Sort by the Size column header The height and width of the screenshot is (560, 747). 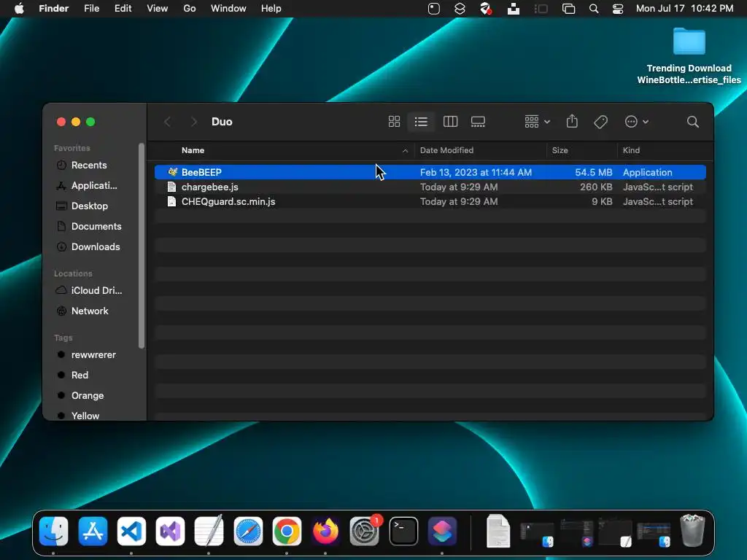point(560,150)
